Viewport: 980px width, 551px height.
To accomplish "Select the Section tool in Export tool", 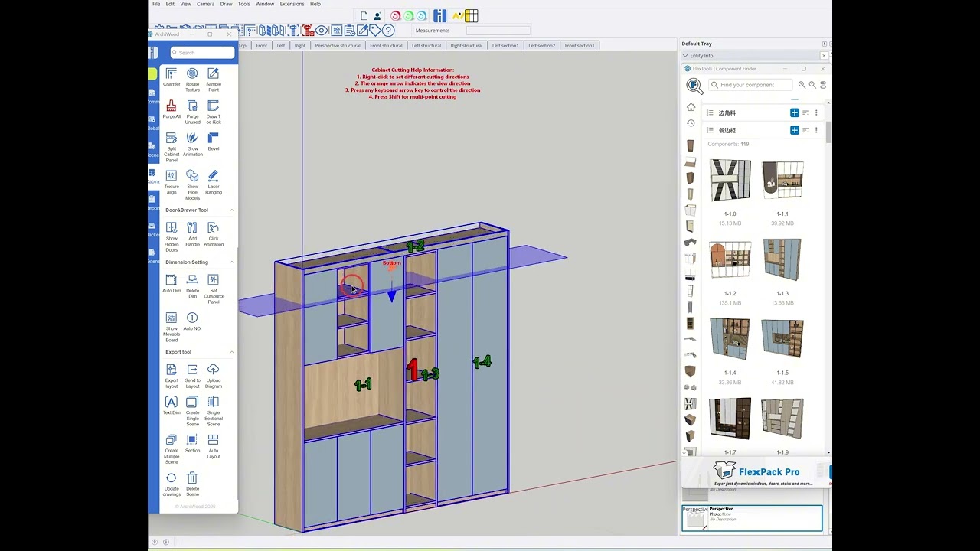I will 192,444.
